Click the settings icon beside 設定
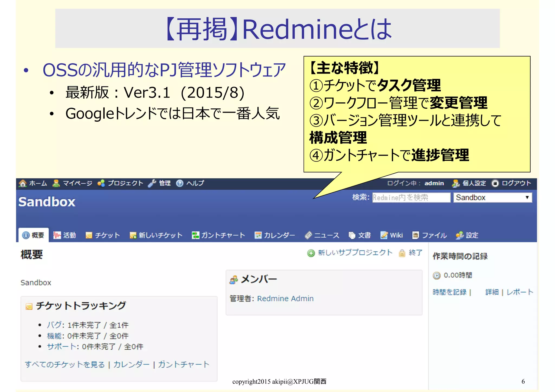Image resolution: width=555 pixels, height=392 pixels. click(x=460, y=235)
